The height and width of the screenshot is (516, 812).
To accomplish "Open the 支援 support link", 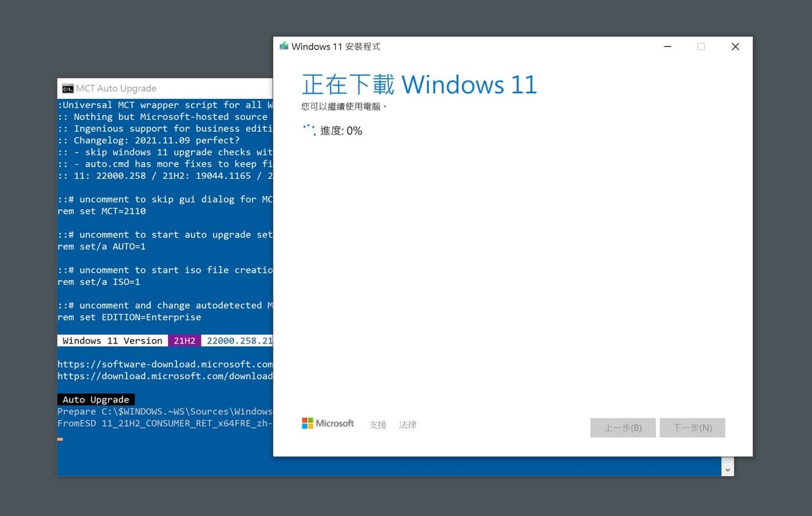I will pyautogui.click(x=378, y=425).
